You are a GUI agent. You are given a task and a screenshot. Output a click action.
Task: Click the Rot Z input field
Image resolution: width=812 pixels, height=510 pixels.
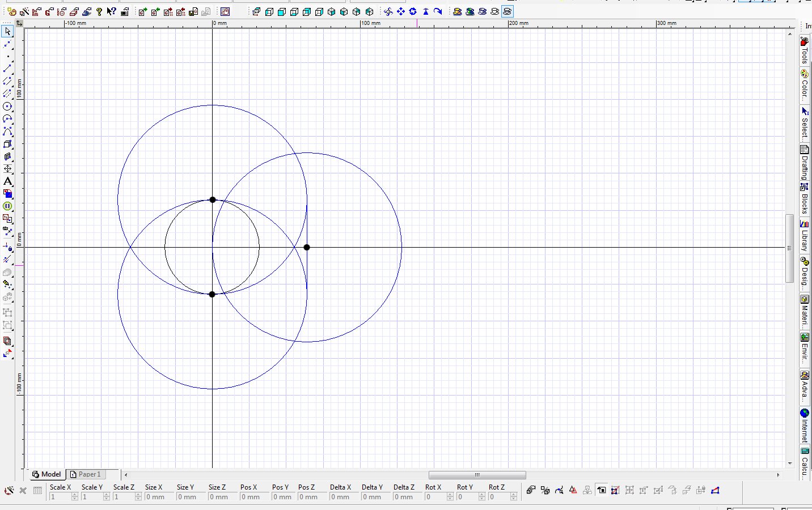pyautogui.click(x=499, y=497)
